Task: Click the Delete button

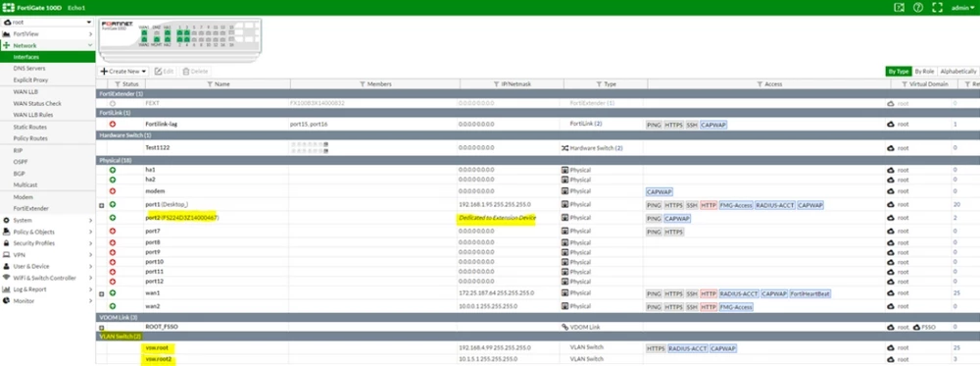Action: [195, 72]
